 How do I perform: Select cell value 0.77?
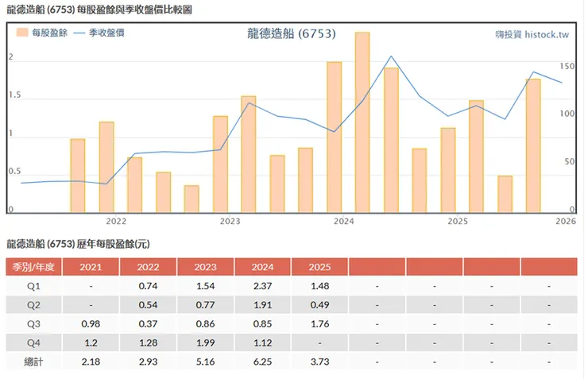[x=206, y=305]
